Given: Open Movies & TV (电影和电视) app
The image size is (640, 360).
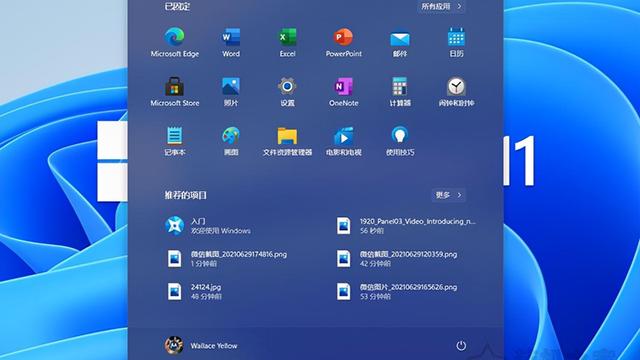Looking at the screenshot, I should pyautogui.click(x=344, y=141).
